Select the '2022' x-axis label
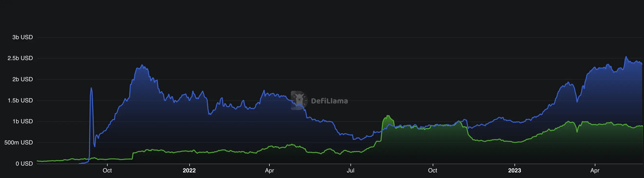This screenshot has height=178, width=644. [189, 170]
